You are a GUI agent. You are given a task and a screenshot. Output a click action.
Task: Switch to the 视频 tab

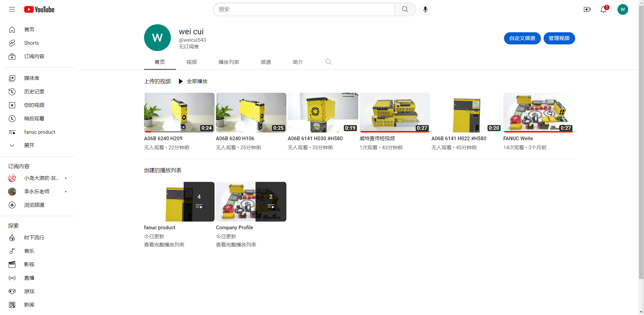tap(191, 62)
